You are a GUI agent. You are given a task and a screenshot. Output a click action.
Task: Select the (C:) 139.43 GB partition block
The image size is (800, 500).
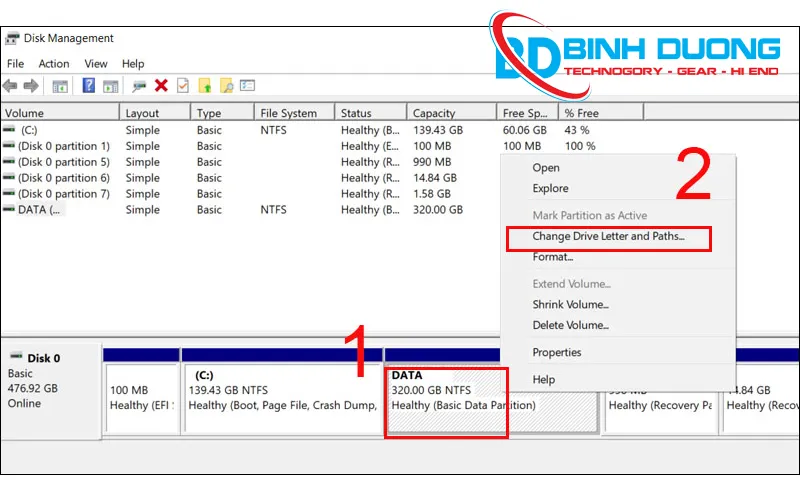tap(283, 398)
